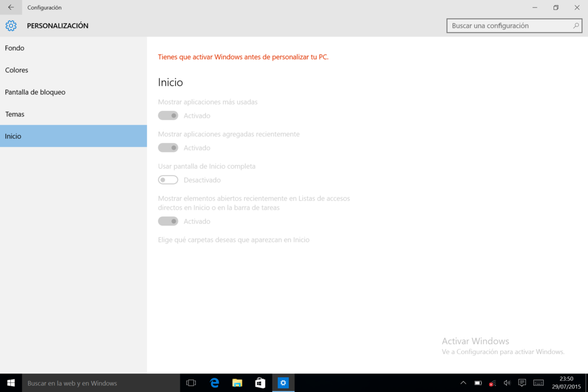Open Microsoft Edge from the taskbar
588x392 pixels.
(214, 383)
